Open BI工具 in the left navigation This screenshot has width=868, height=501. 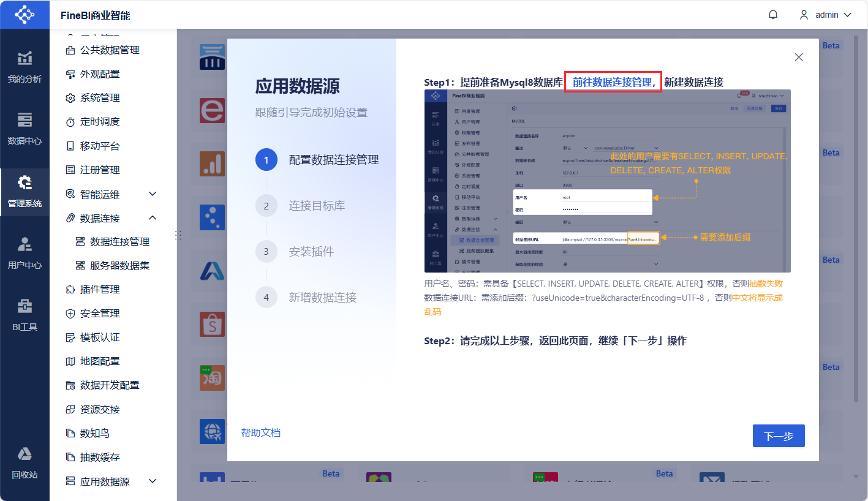tap(25, 315)
